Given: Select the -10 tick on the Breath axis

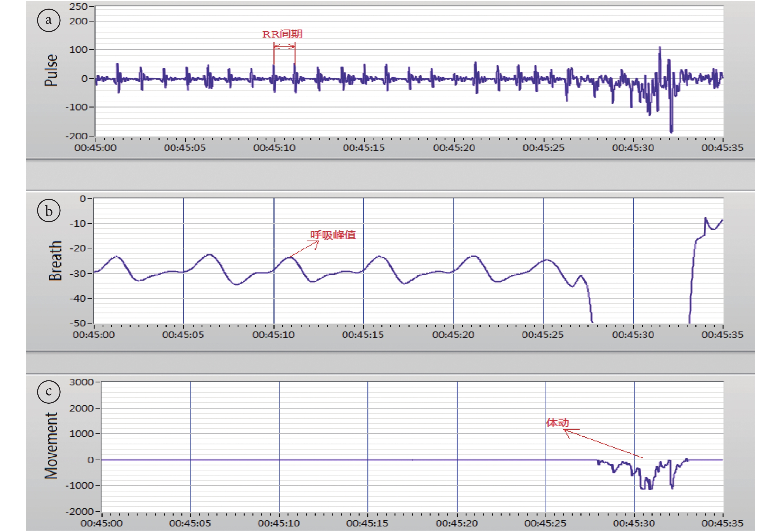Looking at the screenshot, I should tap(78, 223).
